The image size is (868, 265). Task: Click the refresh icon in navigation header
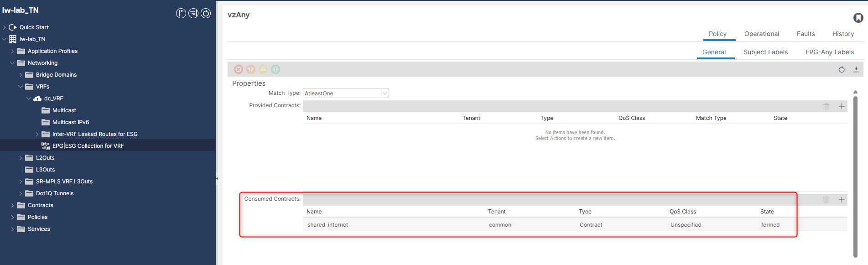(206, 13)
